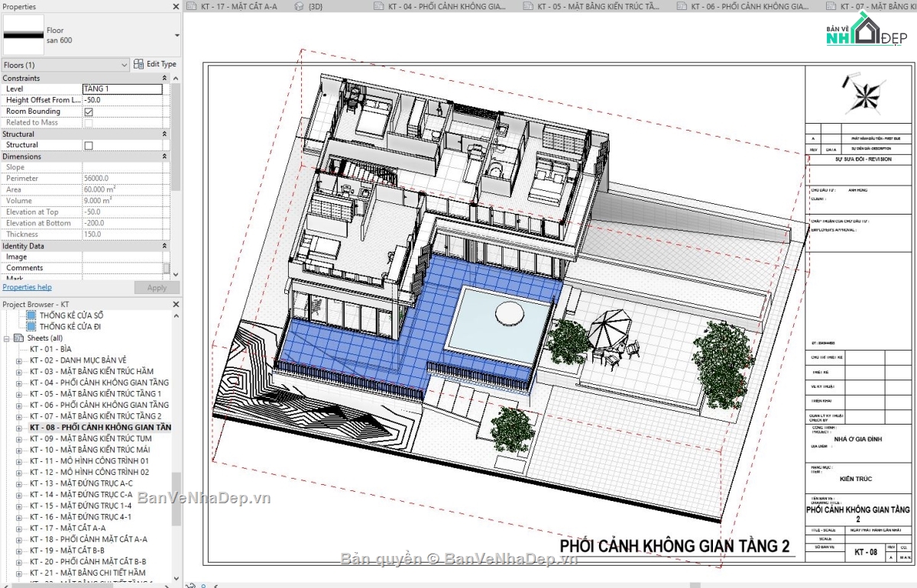This screenshot has width=917, height=588.
Task: Select sheet KT - 12 - MÔ HÌNH CÔNG TRÌNH 02
Action: tap(89, 472)
